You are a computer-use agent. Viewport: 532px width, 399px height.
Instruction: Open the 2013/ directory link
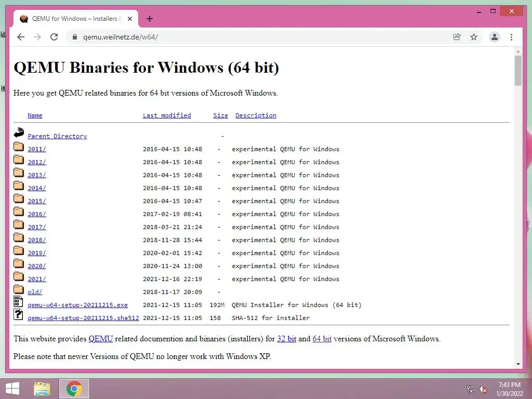tap(37, 175)
